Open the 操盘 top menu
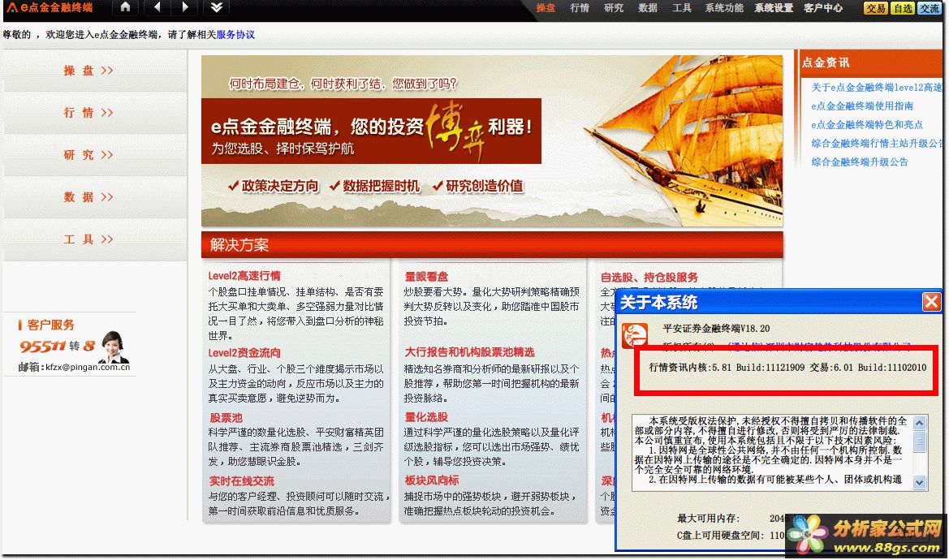 tap(546, 8)
